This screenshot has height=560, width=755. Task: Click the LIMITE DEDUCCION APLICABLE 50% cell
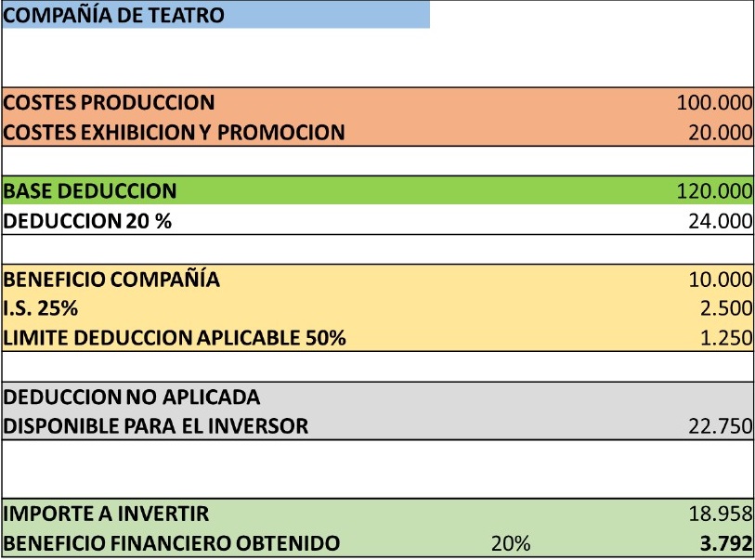pos(175,338)
